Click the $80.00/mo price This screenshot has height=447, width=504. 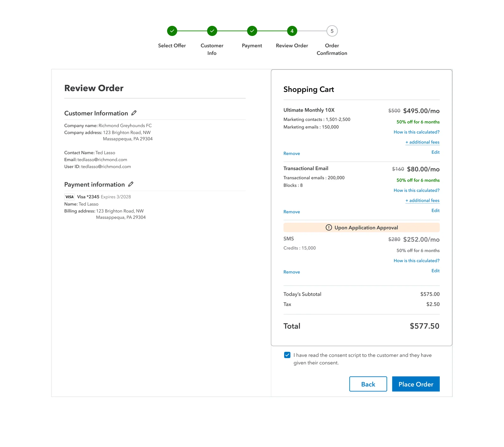(423, 169)
